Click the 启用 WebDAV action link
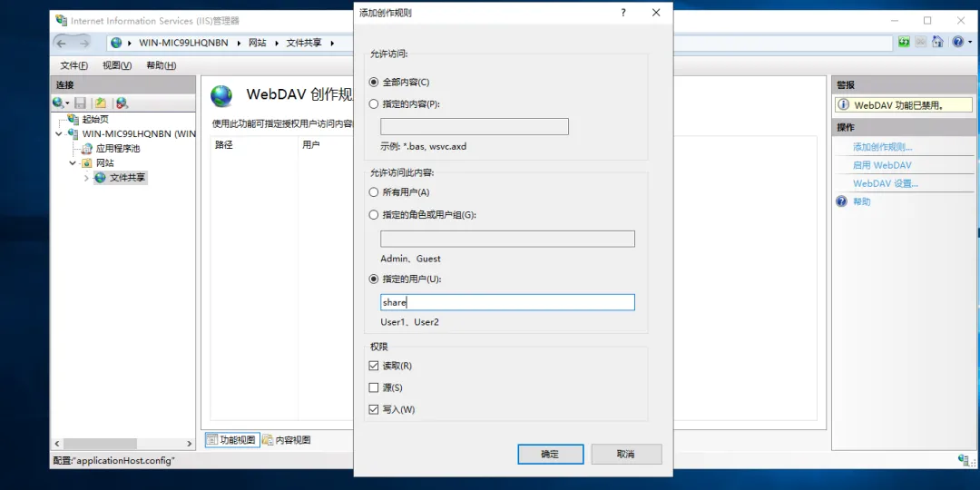This screenshot has width=980, height=490. (x=882, y=166)
